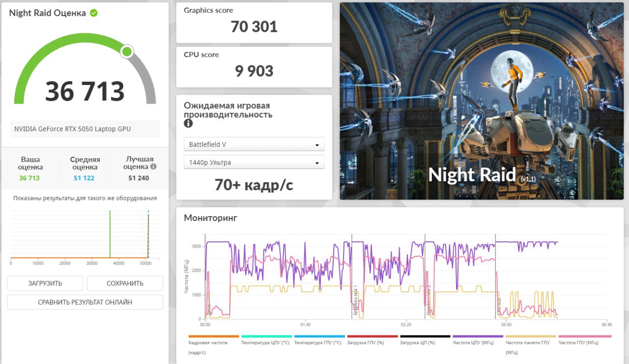Click the 30000 label on the histogram axis
This screenshot has height=364, width=629.
[x=92, y=263]
